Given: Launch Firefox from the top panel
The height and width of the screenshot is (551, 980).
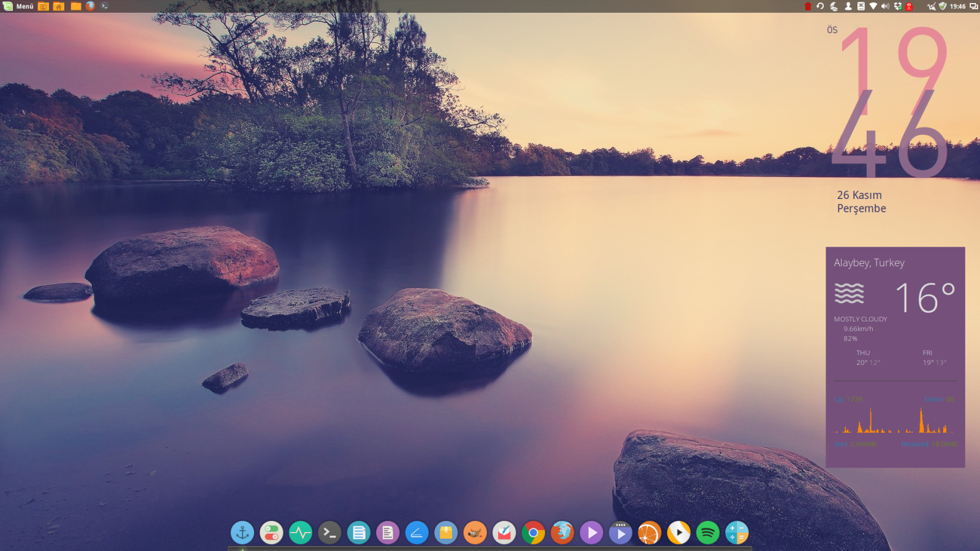Looking at the screenshot, I should (x=91, y=6).
